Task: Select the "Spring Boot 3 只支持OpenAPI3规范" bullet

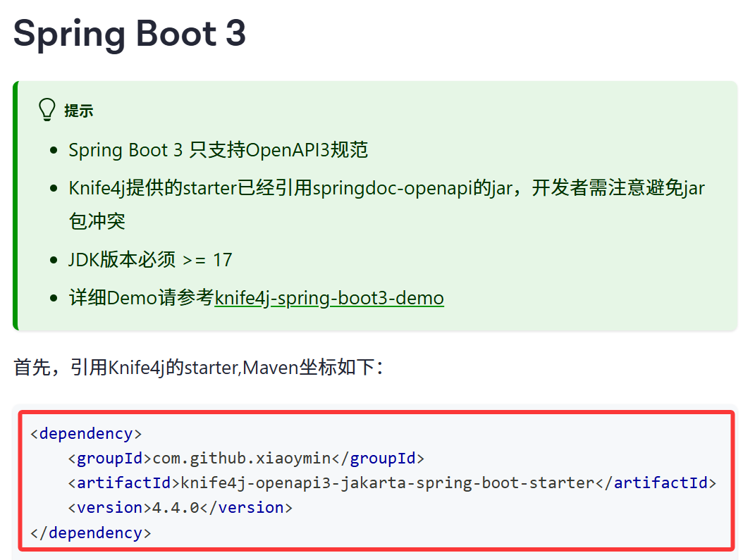Action: (x=218, y=150)
